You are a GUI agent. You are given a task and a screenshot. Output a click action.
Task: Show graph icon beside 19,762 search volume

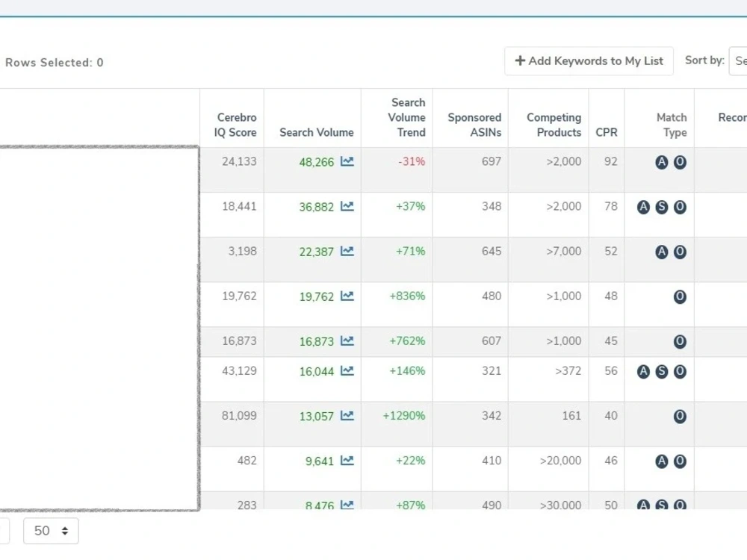point(347,296)
